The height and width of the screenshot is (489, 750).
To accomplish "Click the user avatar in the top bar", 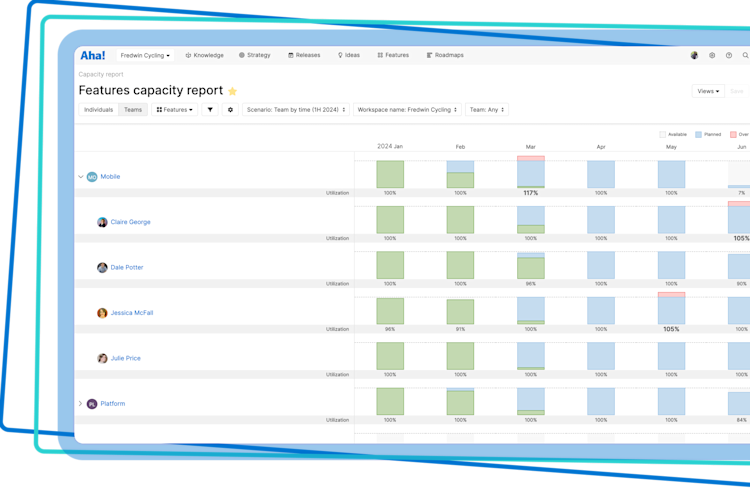I will pos(694,56).
